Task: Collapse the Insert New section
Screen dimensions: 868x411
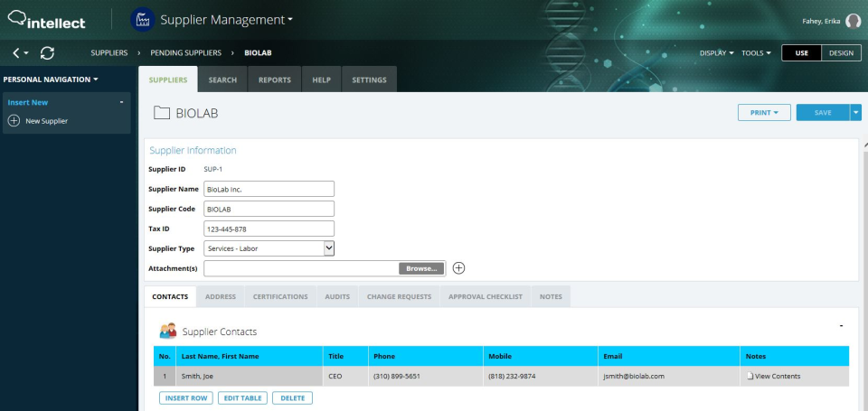Action: pyautogui.click(x=121, y=102)
